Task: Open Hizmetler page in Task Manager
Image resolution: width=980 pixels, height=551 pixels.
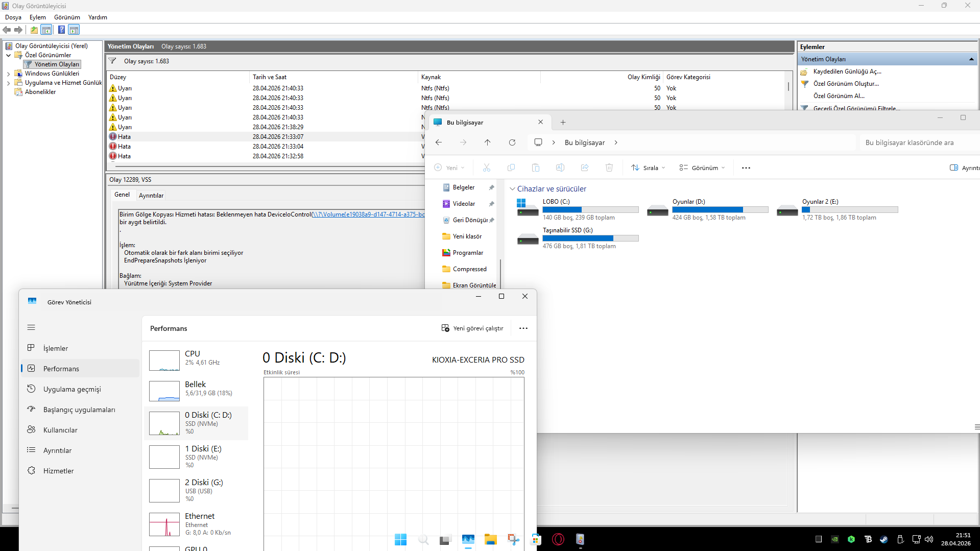Action: coord(81,471)
